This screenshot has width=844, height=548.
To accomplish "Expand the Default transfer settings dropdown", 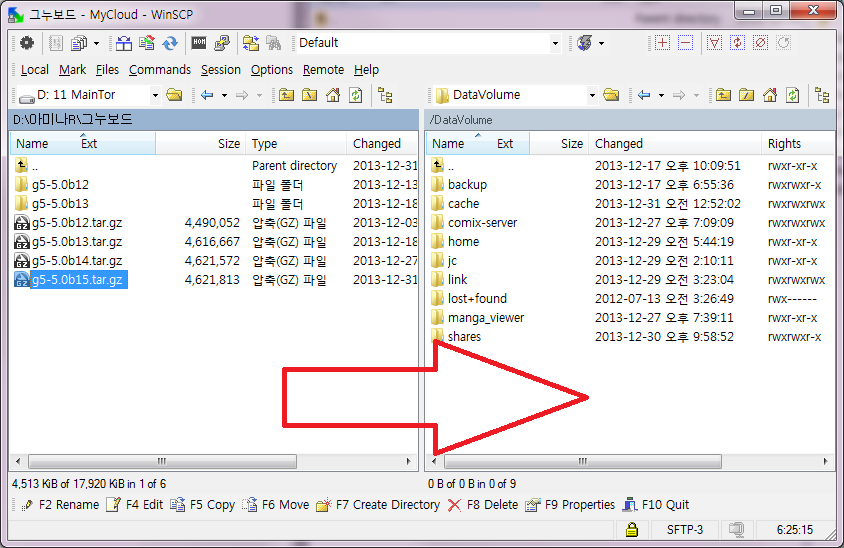I will (x=555, y=43).
